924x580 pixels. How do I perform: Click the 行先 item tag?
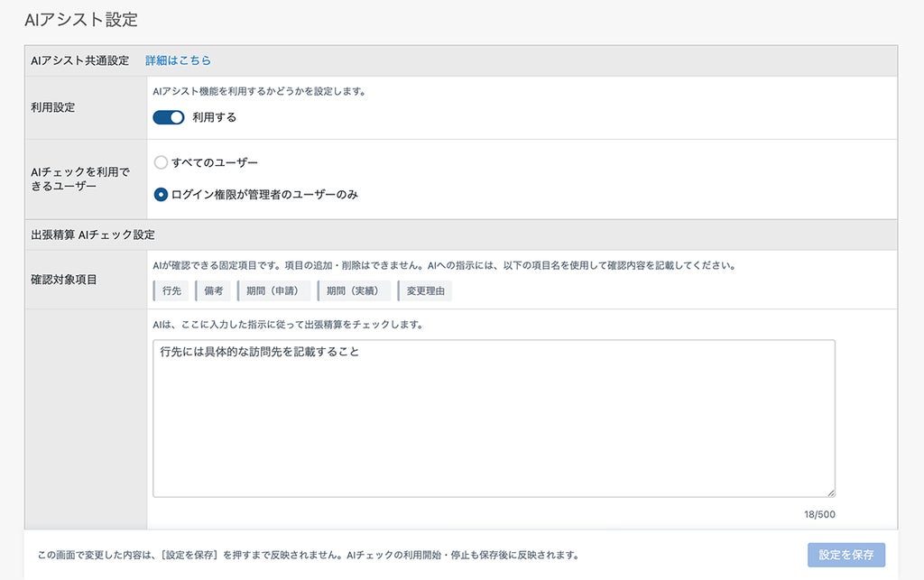pos(171,290)
